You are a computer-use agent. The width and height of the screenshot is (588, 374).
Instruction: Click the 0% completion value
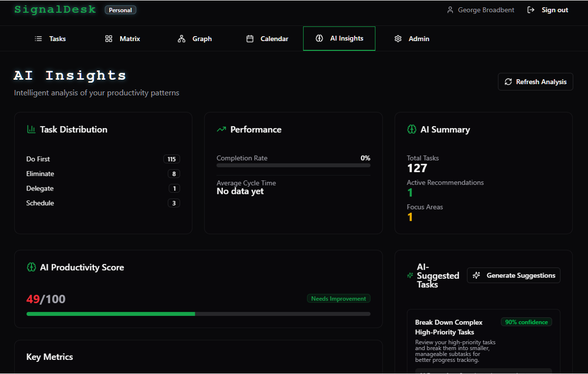point(366,158)
